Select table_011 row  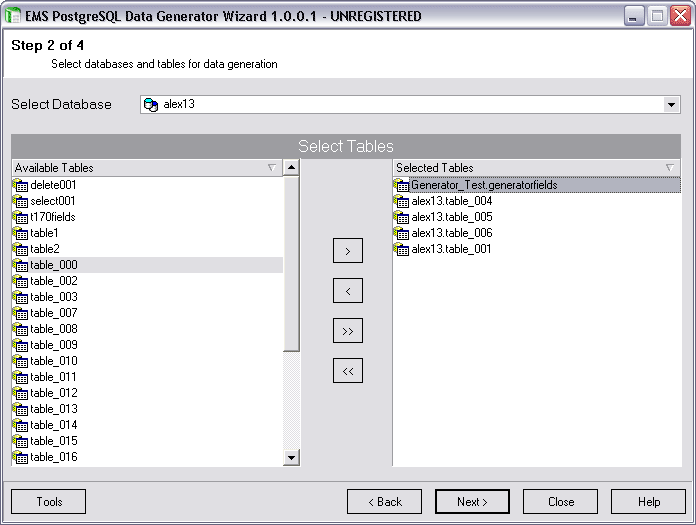(x=147, y=377)
